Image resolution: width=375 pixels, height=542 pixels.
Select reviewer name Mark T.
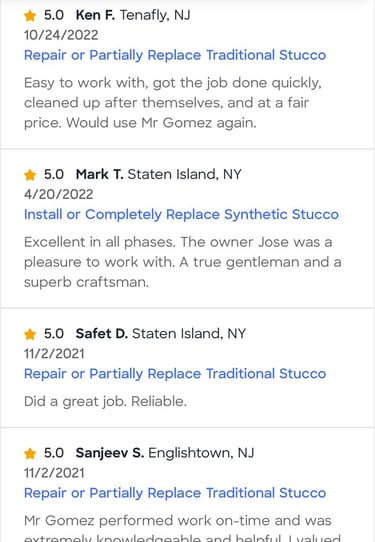pos(100,174)
